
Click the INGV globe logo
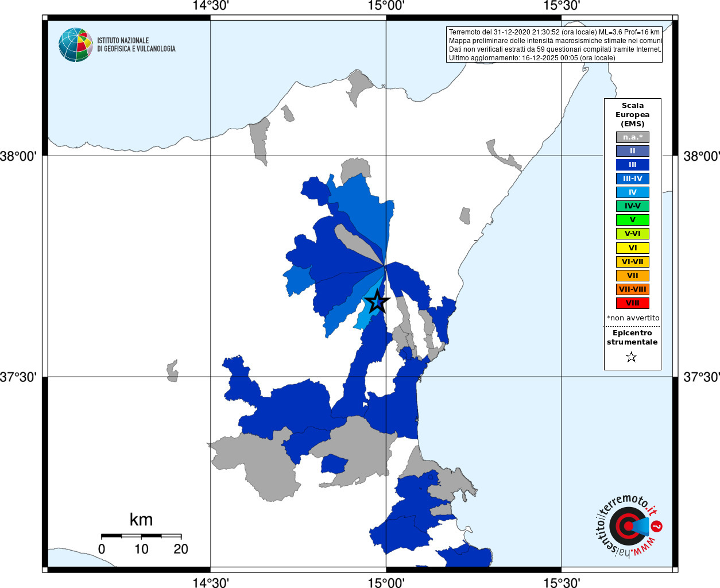[x=75, y=45]
